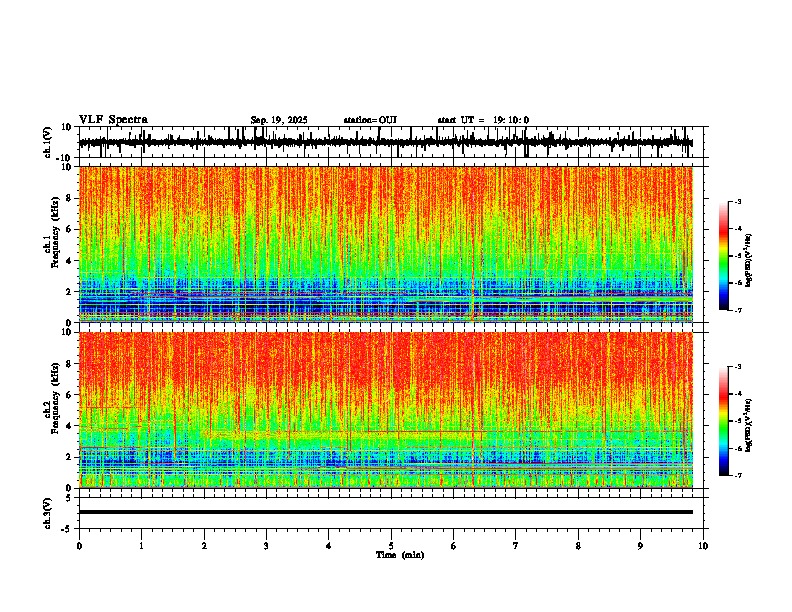Click the "station=OUI" header label

370,120
